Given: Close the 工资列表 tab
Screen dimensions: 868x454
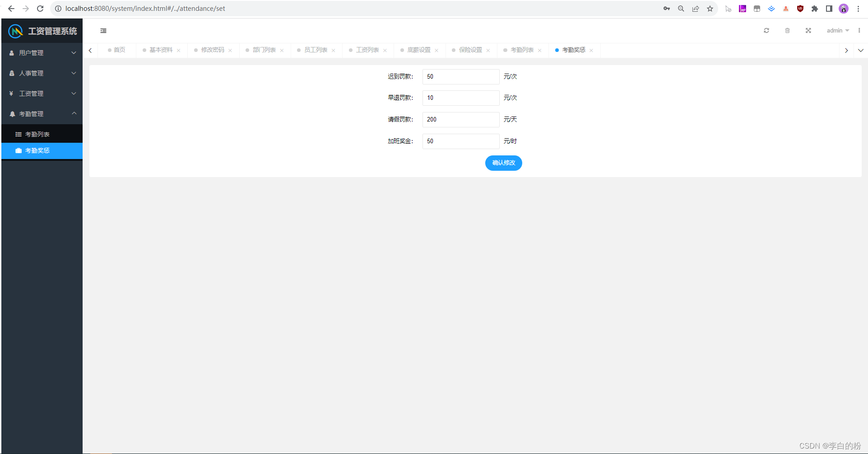Looking at the screenshot, I should [x=385, y=51].
